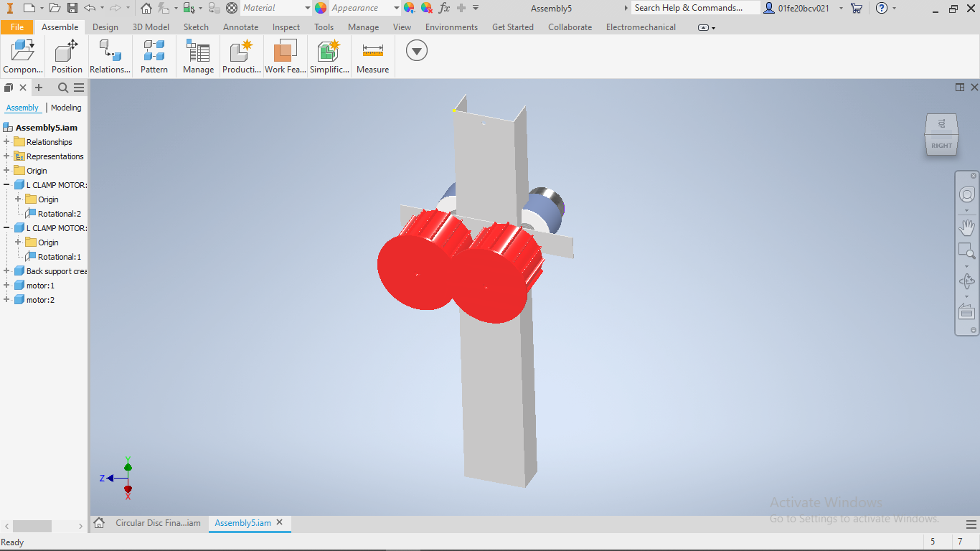Switch to the Modeling browser view
980x551 pixels.
[66, 108]
